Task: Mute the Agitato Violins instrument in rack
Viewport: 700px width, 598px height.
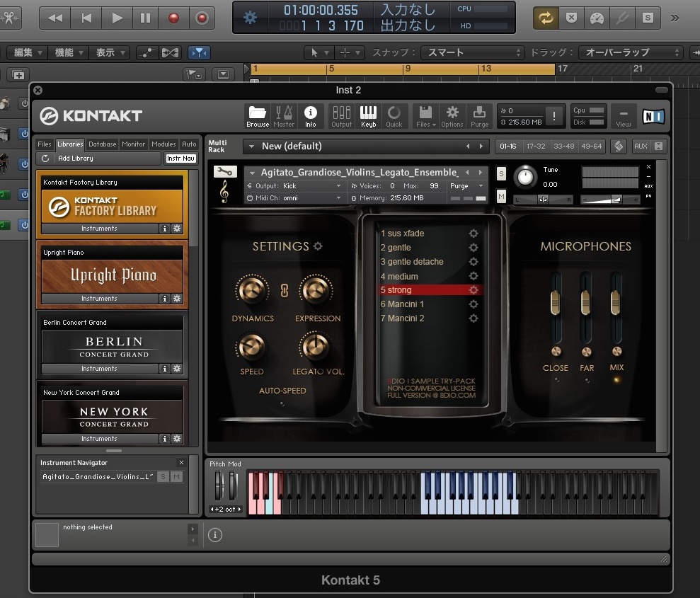Action: 501,196
